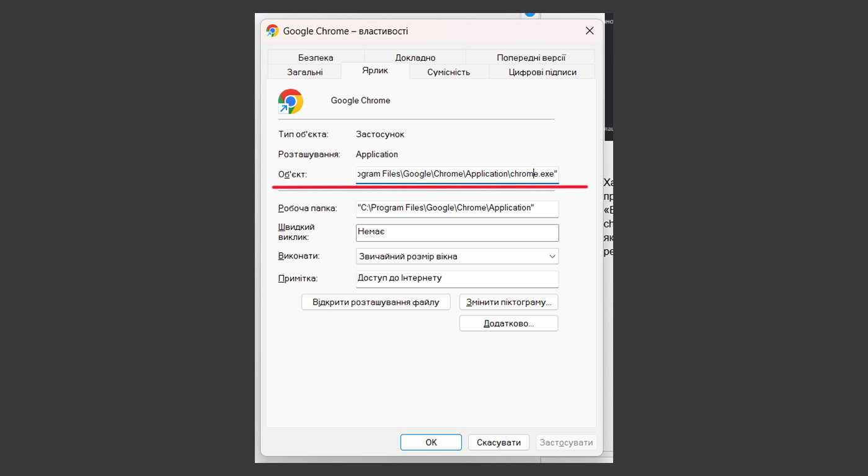This screenshot has width=868, height=476.
Task: Select the Загальні tab
Action: 304,72
